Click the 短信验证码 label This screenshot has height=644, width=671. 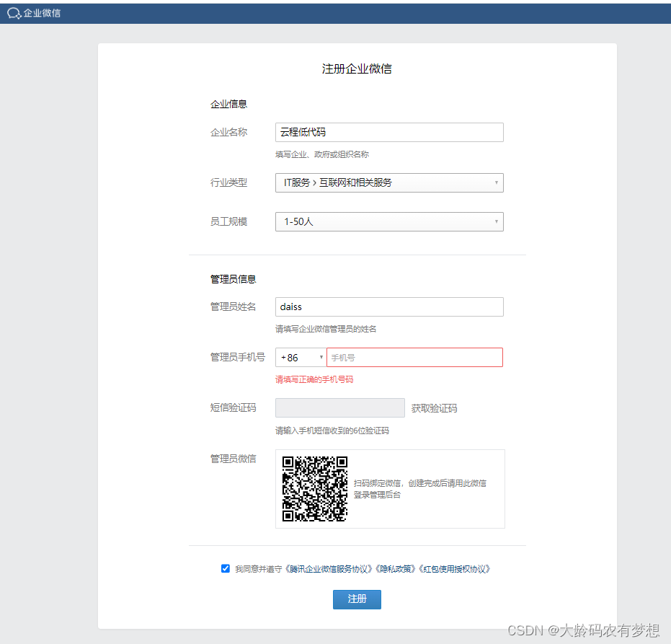(233, 407)
